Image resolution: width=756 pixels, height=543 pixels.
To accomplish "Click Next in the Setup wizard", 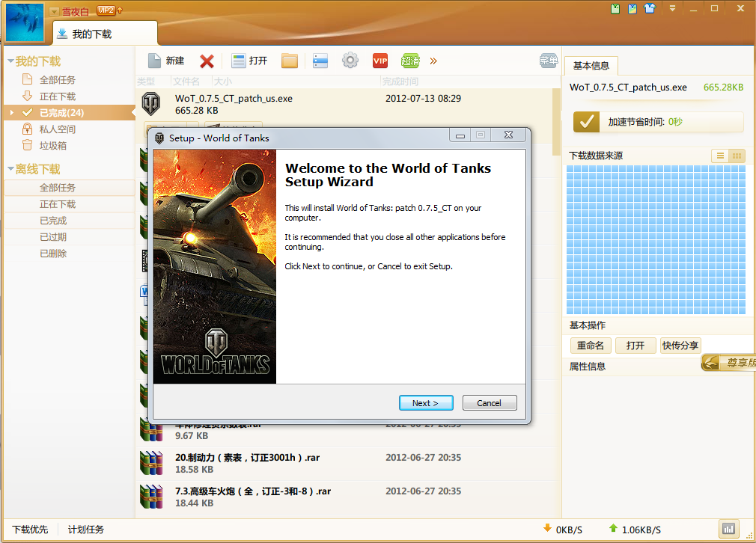I will coord(426,403).
